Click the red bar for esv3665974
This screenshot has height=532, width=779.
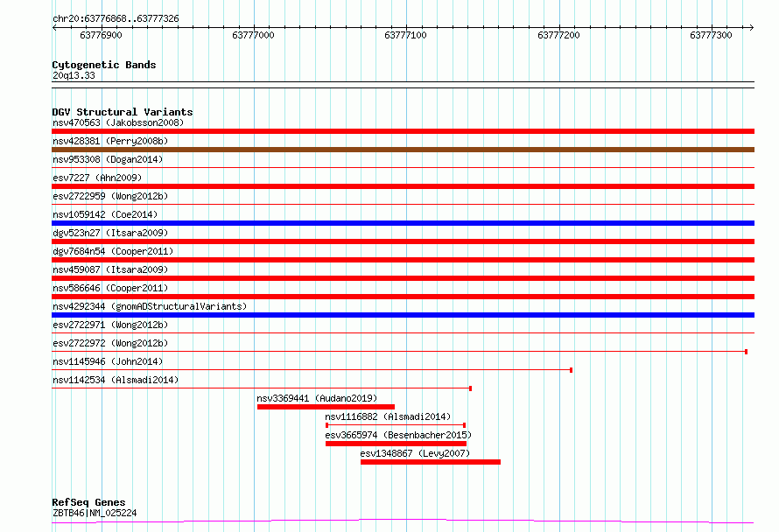[x=396, y=444]
